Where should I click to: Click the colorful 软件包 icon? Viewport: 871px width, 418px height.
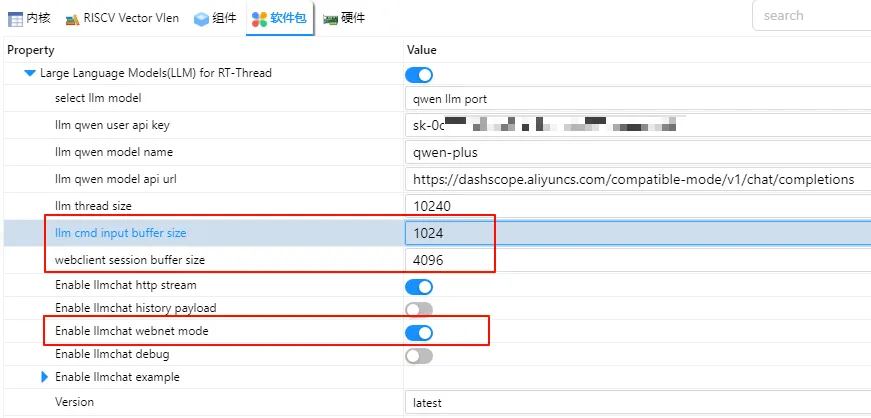click(259, 19)
